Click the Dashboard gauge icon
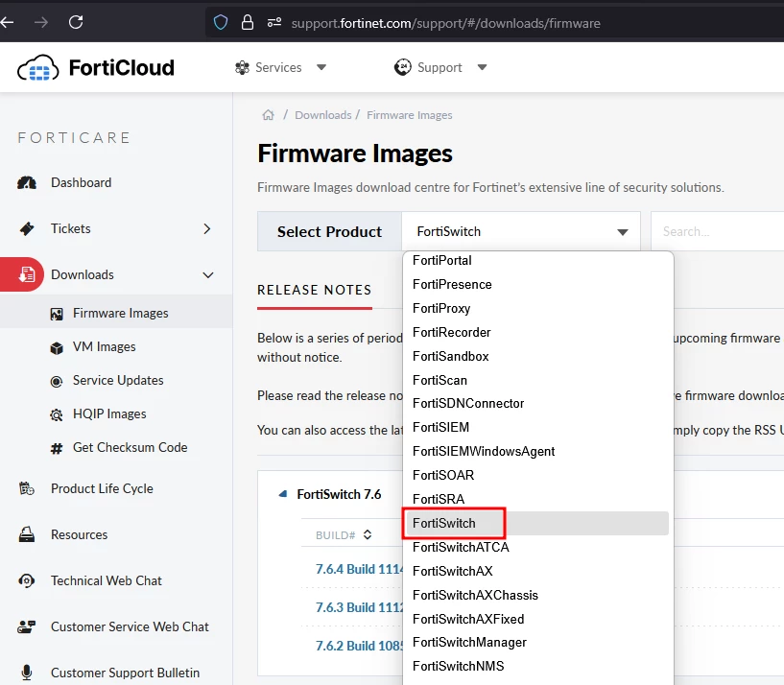784x685 pixels. click(27, 182)
